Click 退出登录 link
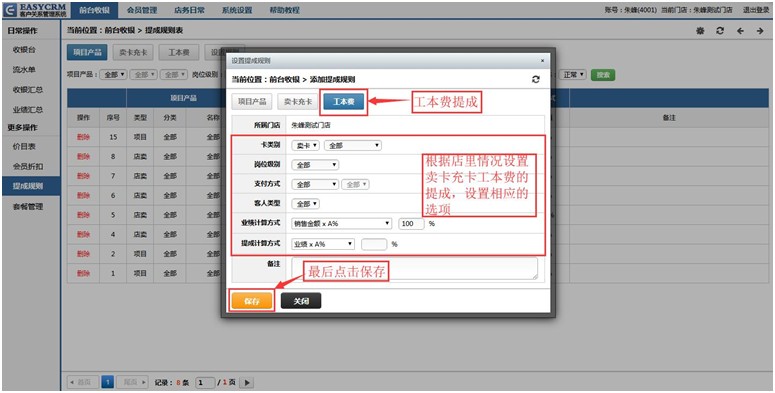 756,10
